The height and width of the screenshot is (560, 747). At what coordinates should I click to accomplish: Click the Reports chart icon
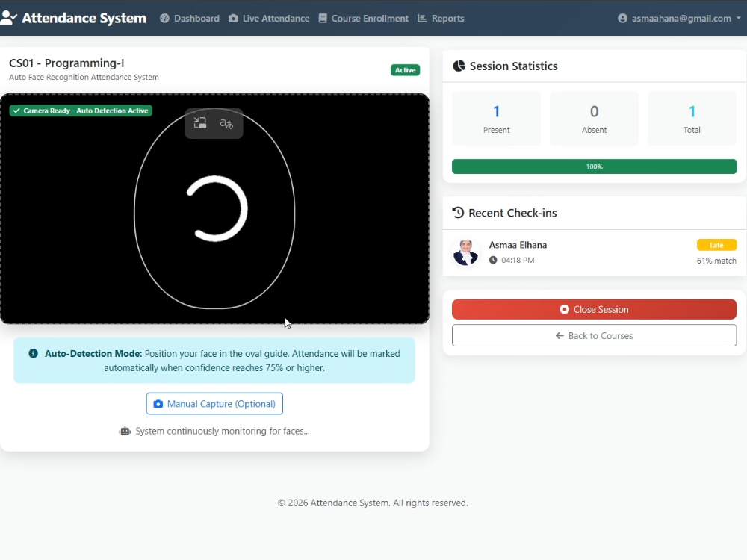pyautogui.click(x=422, y=18)
